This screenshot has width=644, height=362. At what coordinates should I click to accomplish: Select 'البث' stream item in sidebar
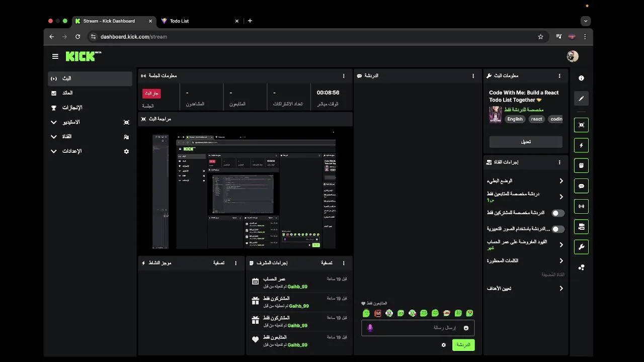(x=90, y=78)
